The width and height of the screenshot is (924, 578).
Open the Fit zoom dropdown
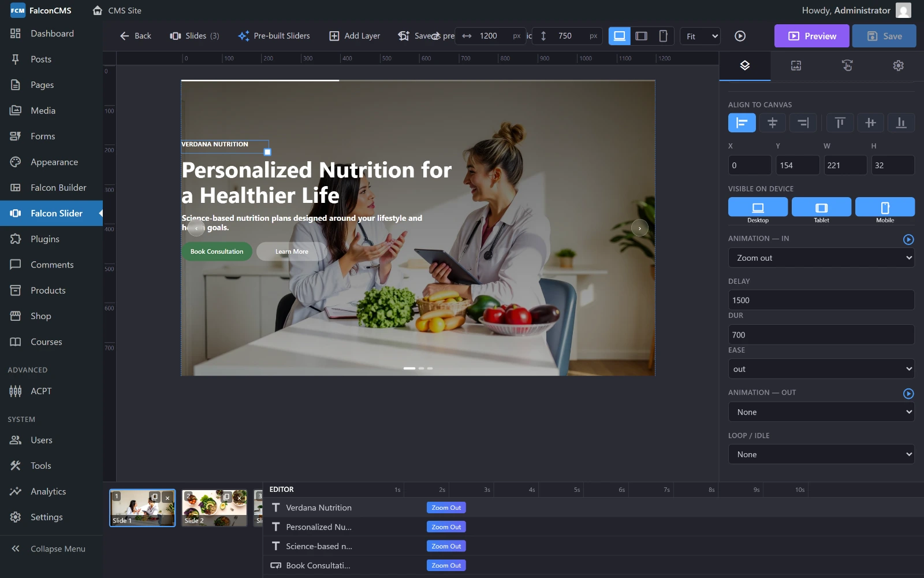[x=701, y=36]
